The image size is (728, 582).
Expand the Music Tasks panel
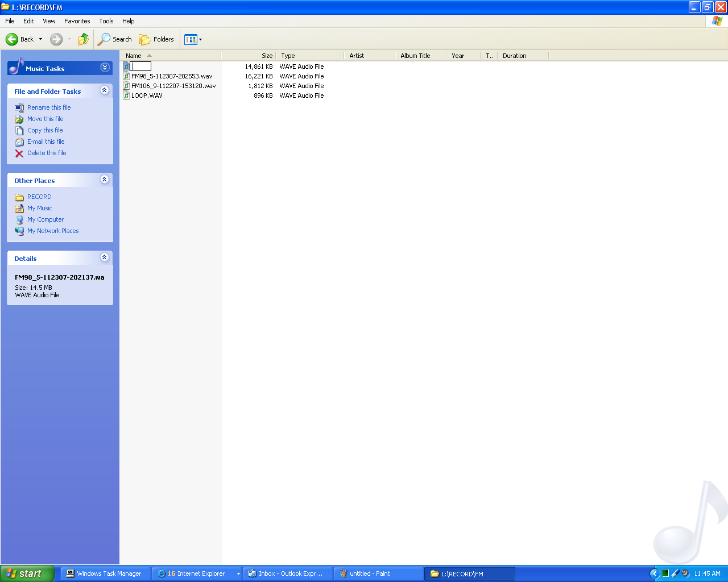pyautogui.click(x=105, y=68)
